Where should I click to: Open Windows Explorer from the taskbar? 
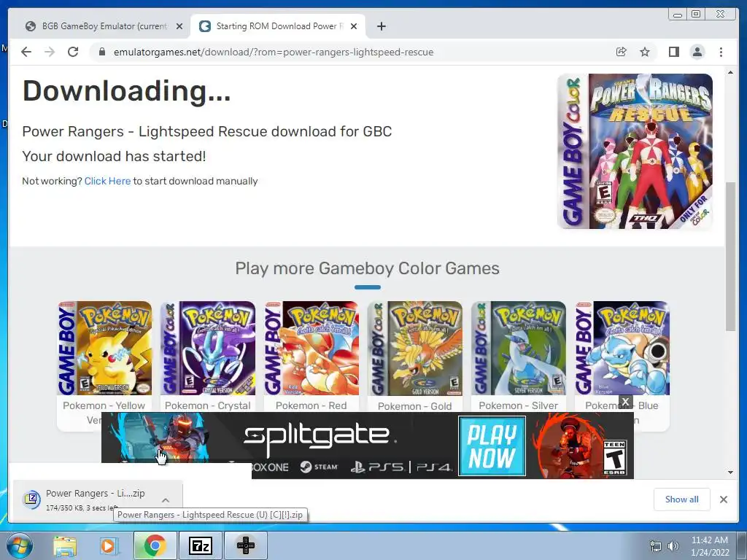65,546
